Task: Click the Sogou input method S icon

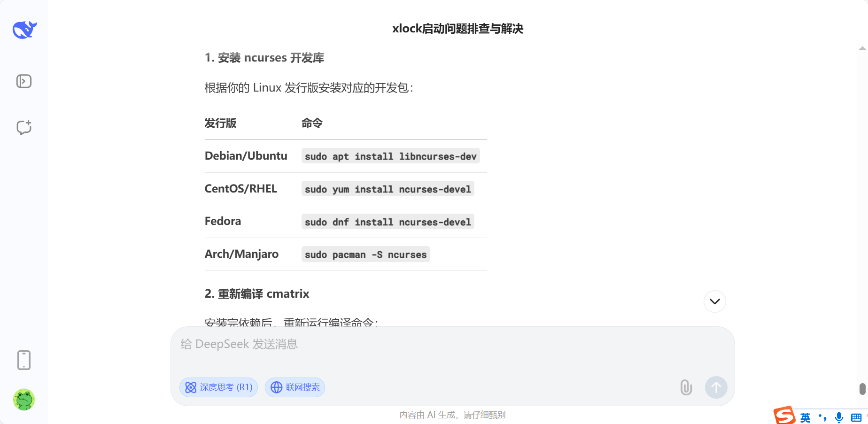Action: coord(784,416)
